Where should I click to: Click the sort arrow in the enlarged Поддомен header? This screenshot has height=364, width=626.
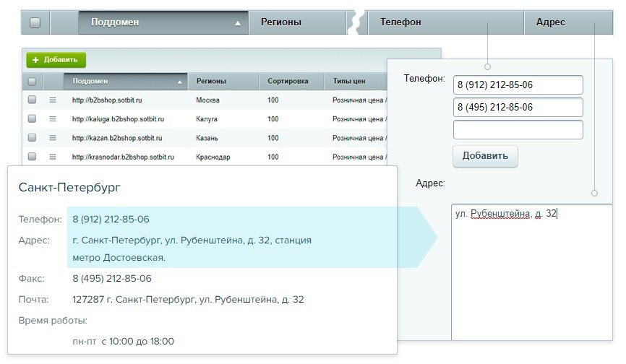click(238, 24)
